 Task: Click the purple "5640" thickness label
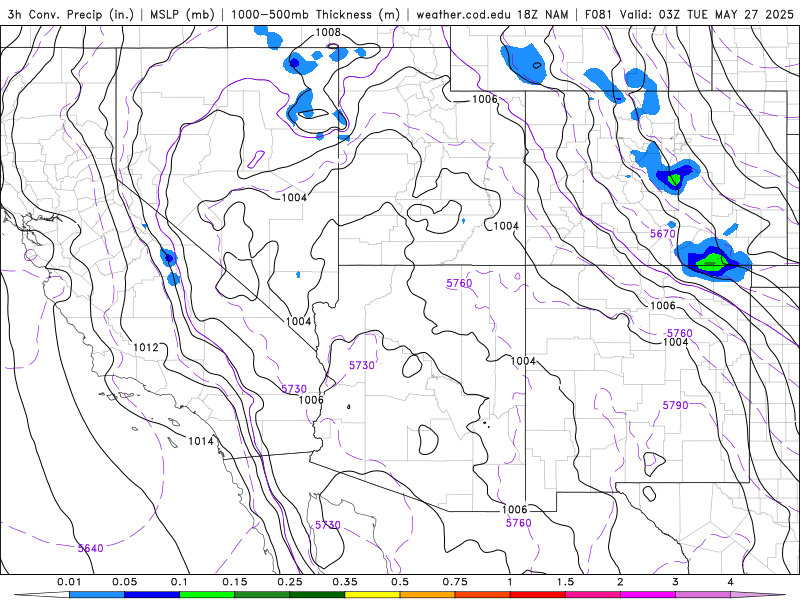tap(90, 548)
